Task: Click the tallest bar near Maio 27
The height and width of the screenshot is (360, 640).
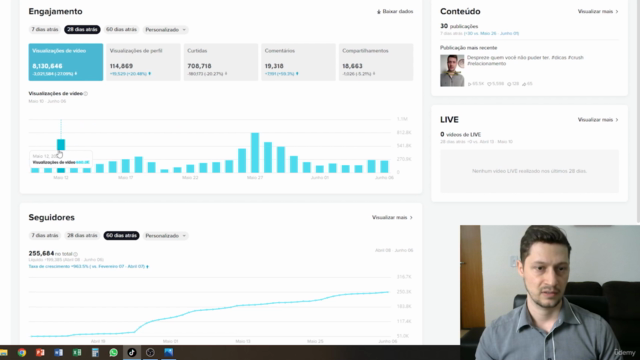Action: coord(255,153)
